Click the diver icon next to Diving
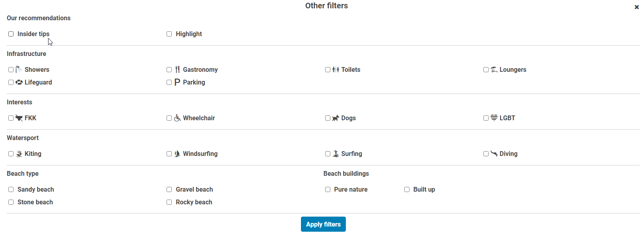The height and width of the screenshot is (244, 644). (494, 154)
